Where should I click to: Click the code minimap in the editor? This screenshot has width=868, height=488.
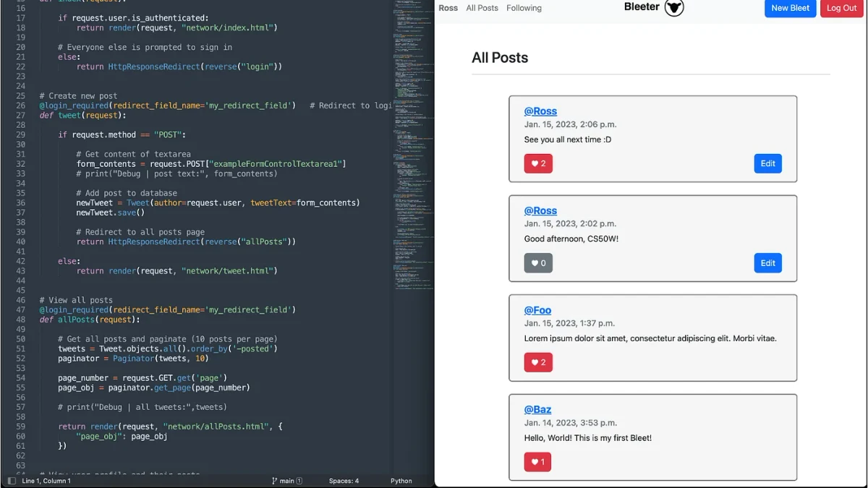pos(413,145)
